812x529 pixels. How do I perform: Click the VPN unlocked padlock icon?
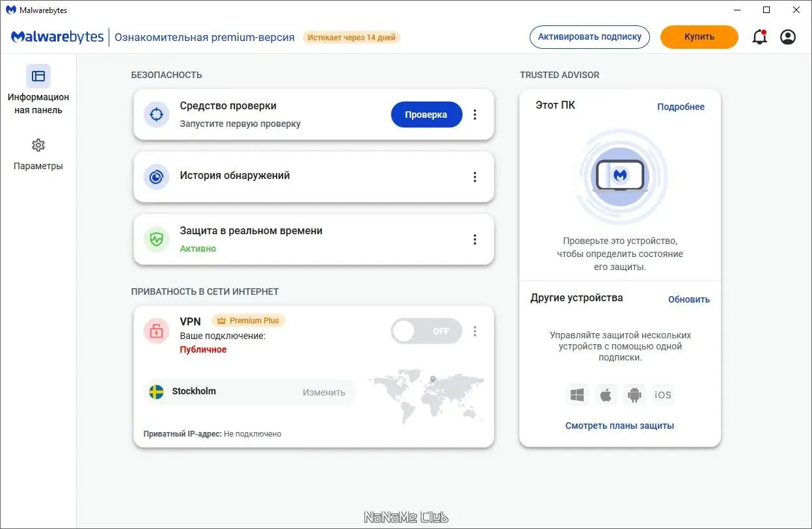click(156, 332)
